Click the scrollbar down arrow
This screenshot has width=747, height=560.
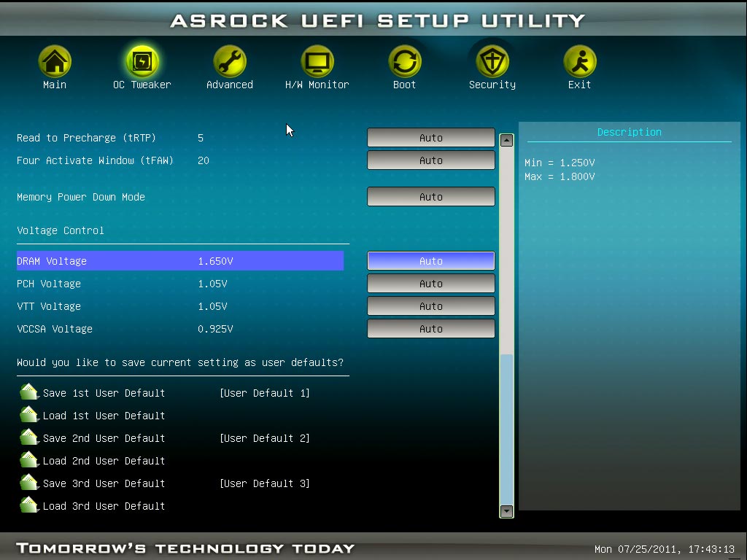tap(506, 511)
